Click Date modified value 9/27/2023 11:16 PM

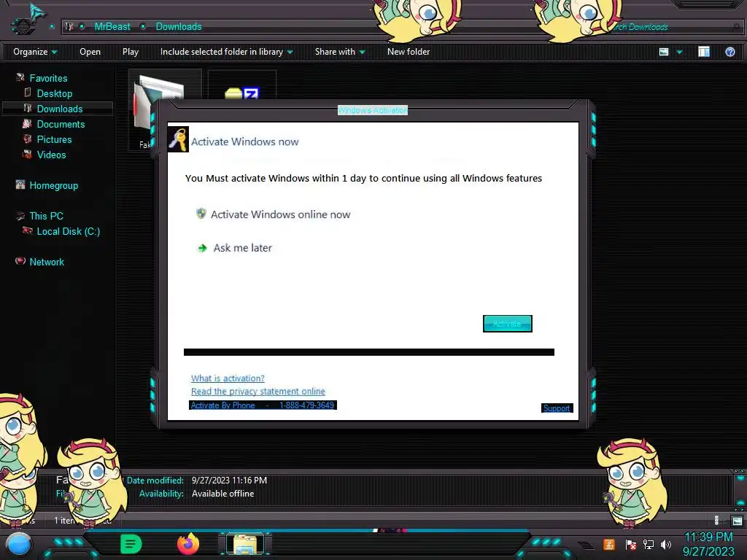tap(229, 481)
